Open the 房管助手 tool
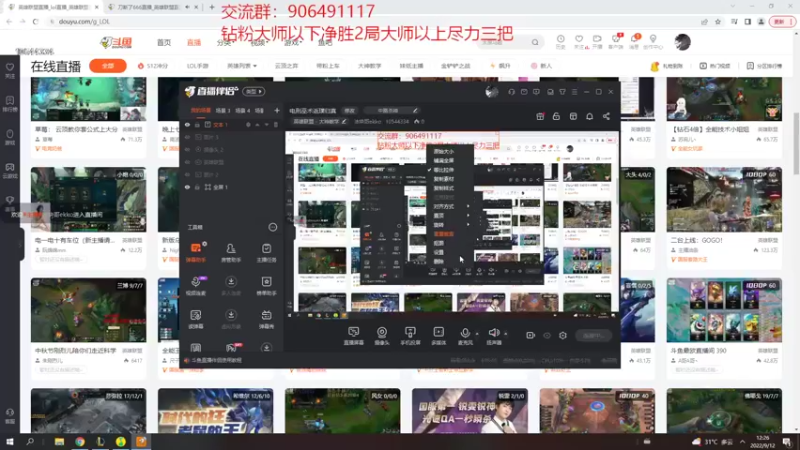Viewport: 800px width, 450px height. pos(231,253)
